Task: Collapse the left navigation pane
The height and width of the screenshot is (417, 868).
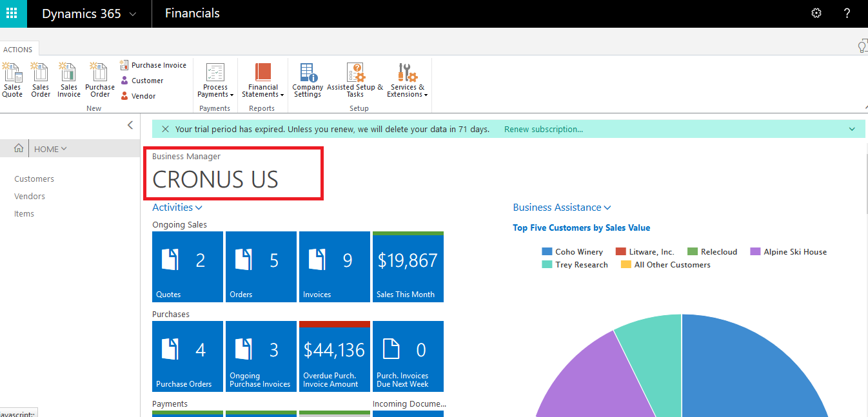Action: coord(130,125)
